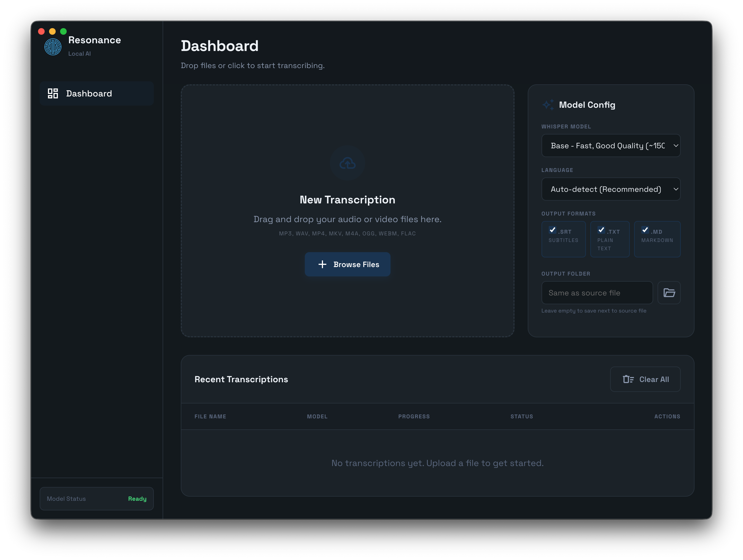Viewport: 743px width, 560px height.
Task: Select Dashboard in the sidebar navigation
Action: coord(89,93)
